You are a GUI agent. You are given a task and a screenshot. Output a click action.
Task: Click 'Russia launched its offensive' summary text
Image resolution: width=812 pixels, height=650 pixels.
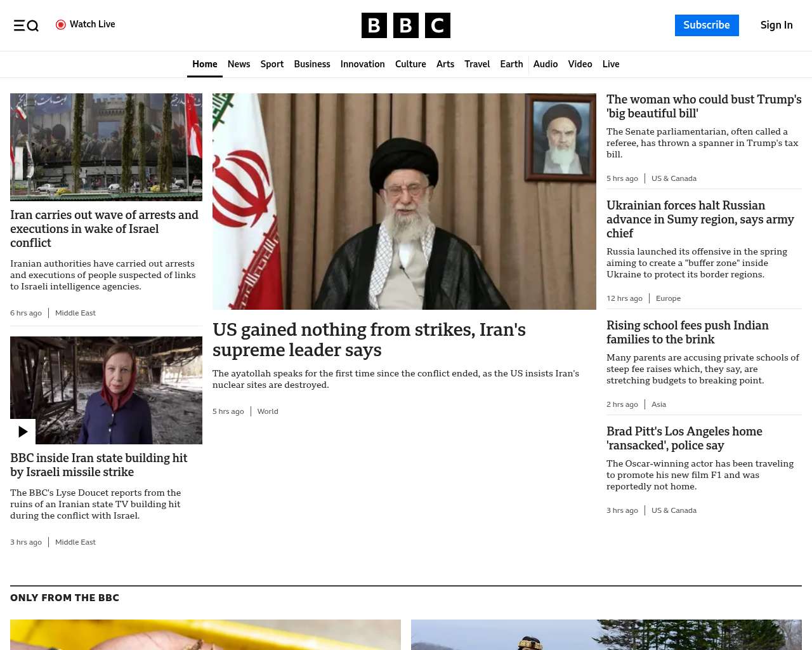697,263
